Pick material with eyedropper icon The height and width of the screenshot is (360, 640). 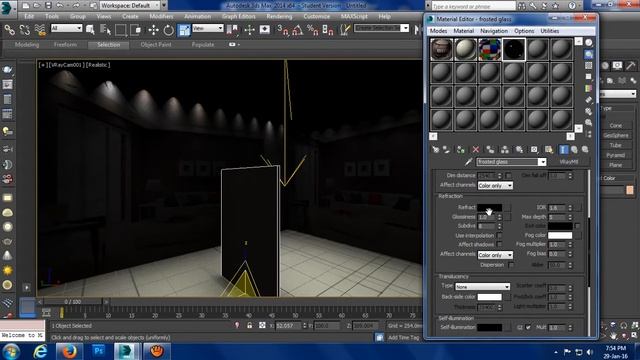[469, 162]
